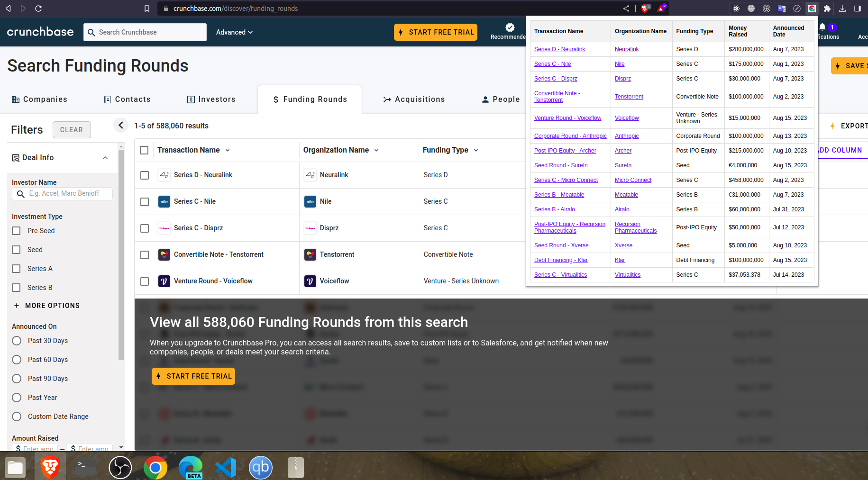Toggle browser sidebar panel icon
This screenshot has height=480, width=868.
[858, 9]
